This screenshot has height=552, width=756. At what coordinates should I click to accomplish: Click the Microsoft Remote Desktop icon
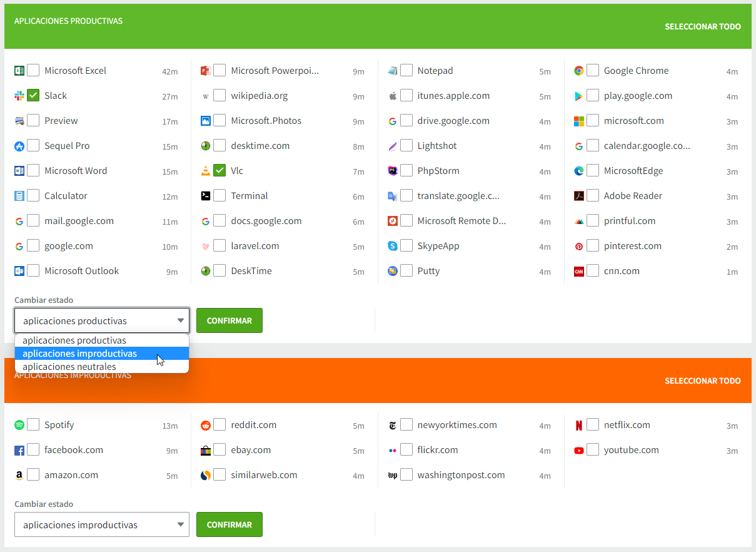click(393, 221)
